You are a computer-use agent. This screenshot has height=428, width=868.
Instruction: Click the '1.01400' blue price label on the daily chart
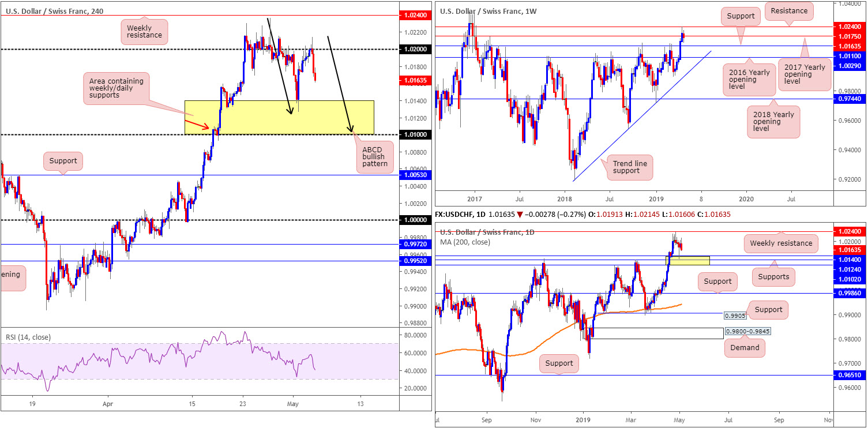click(850, 260)
